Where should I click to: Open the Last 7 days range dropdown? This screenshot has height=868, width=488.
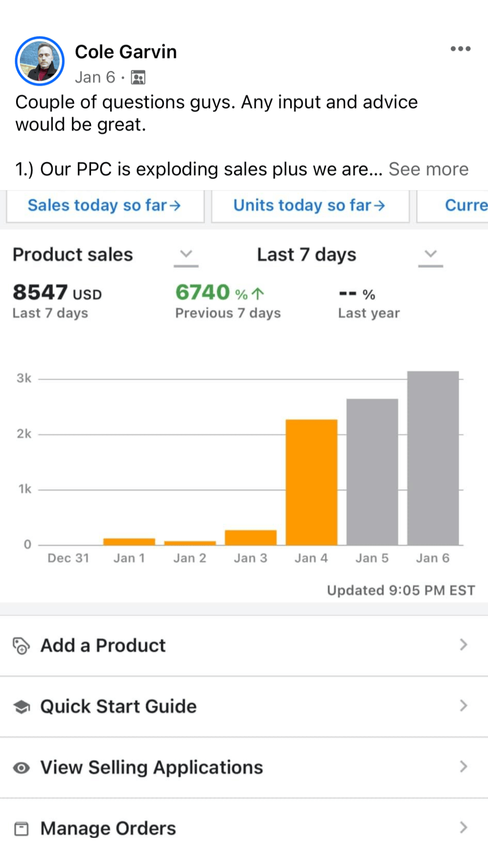coord(430,254)
